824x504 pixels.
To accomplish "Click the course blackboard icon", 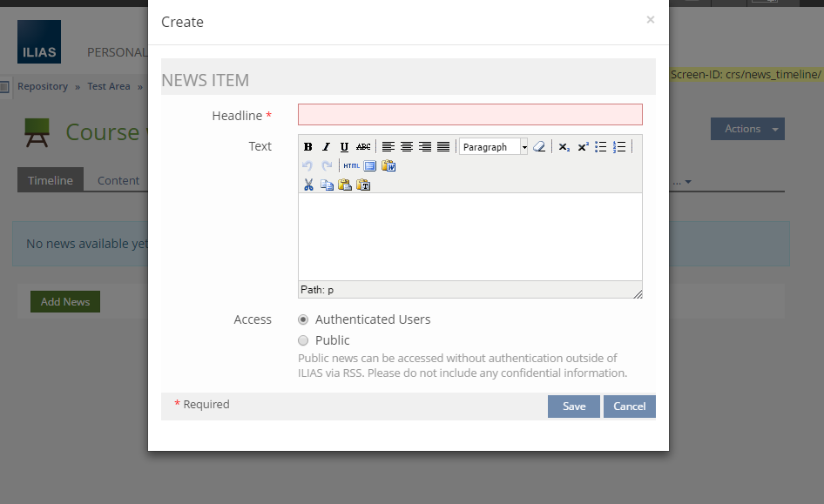I will 37,132.
